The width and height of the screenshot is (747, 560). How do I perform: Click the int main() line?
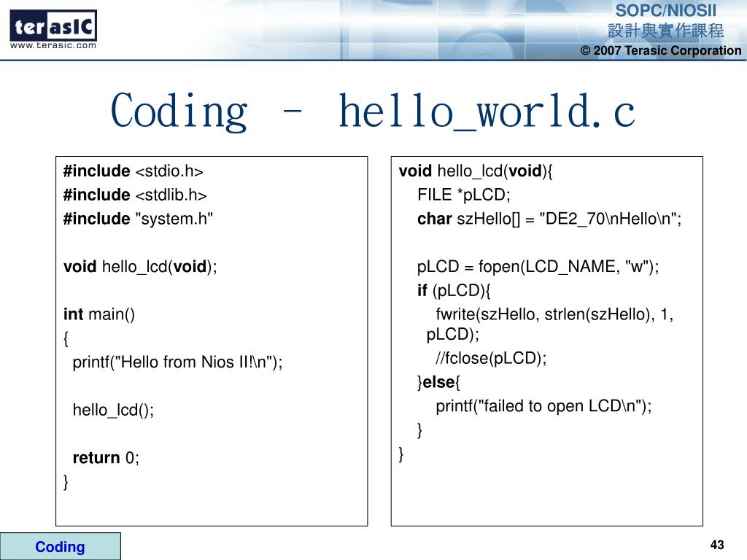point(99,314)
